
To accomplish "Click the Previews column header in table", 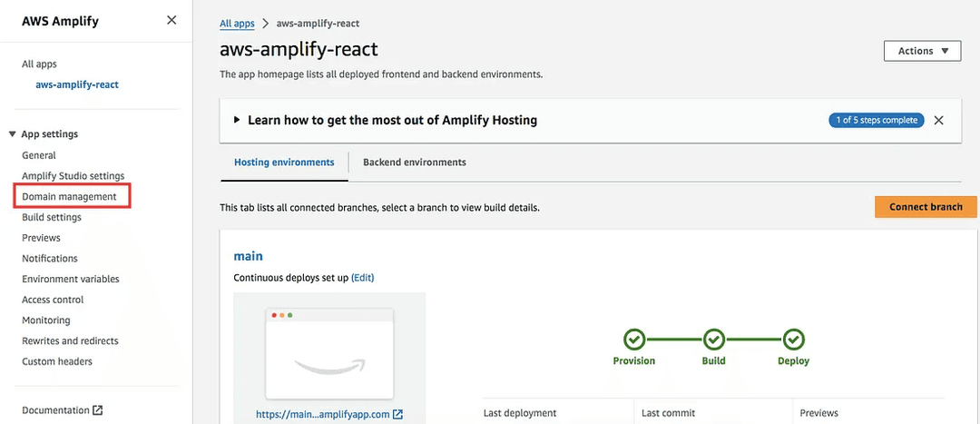I will pos(820,413).
